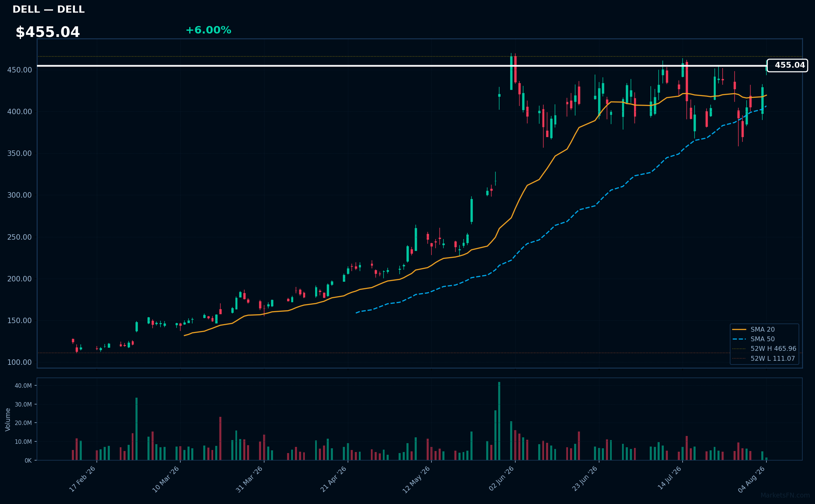Viewport: 815px width, 504px height.
Task: Click the 200.00 price axis label
Action: [x=20, y=279]
